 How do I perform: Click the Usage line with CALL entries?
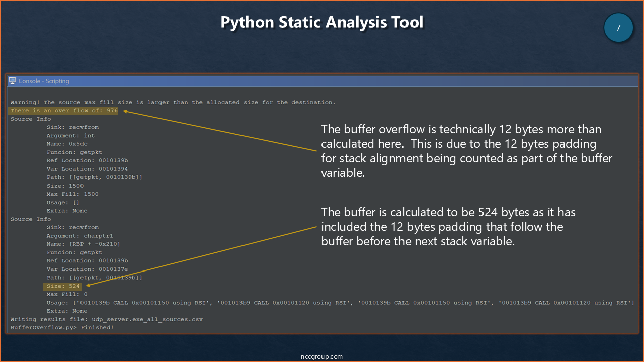(340, 303)
